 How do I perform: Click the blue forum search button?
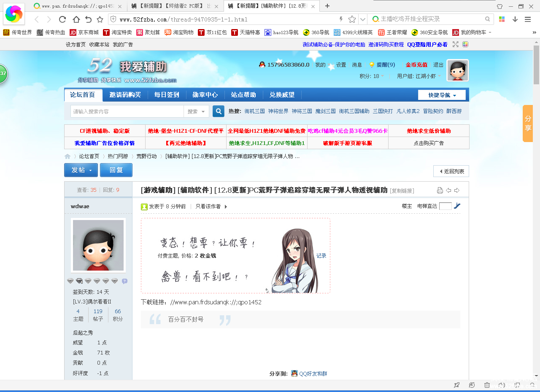[218, 111]
